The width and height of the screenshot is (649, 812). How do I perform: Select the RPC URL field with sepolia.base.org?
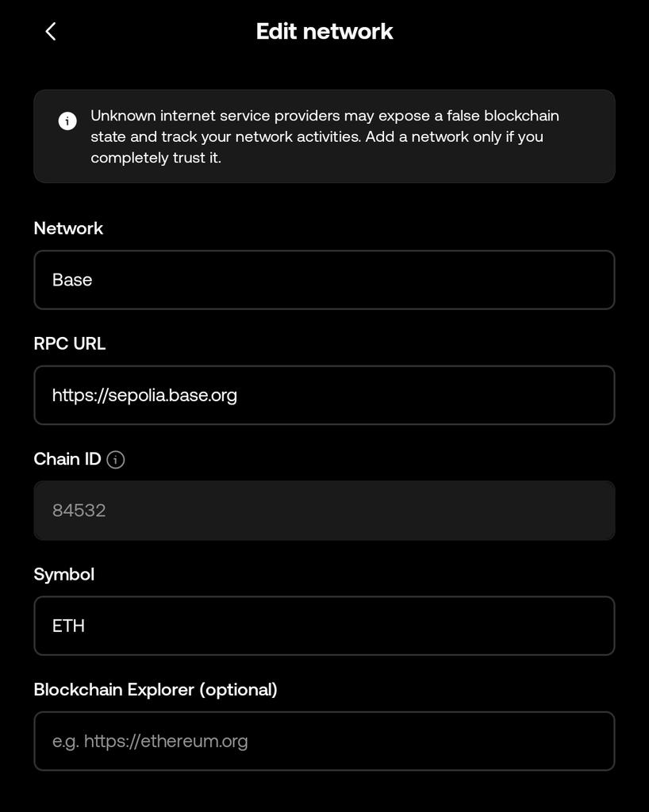(324, 395)
